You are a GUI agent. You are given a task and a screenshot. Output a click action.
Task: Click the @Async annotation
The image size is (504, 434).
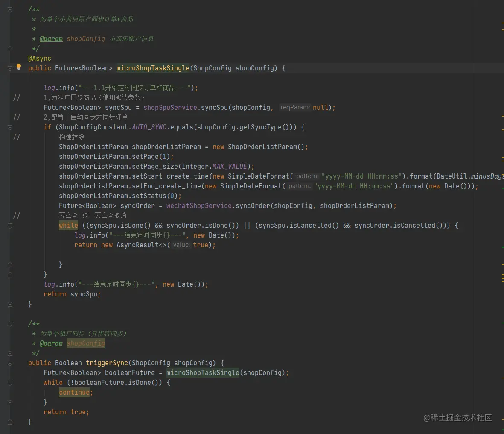tap(40, 59)
